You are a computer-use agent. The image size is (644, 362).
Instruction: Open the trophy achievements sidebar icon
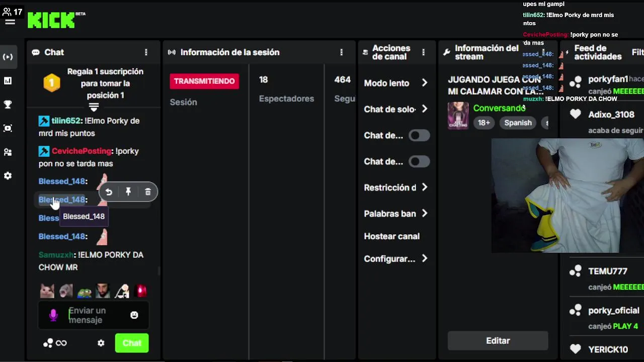tap(8, 105)
